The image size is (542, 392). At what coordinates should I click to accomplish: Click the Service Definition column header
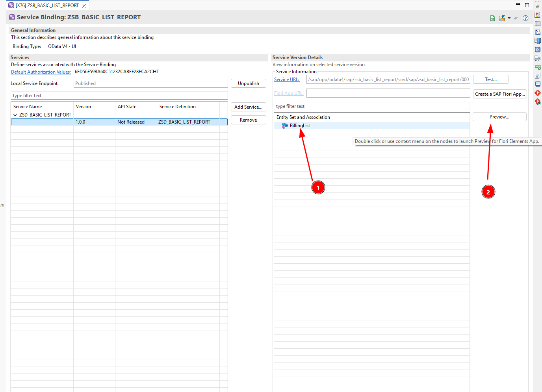click(188, 107)
